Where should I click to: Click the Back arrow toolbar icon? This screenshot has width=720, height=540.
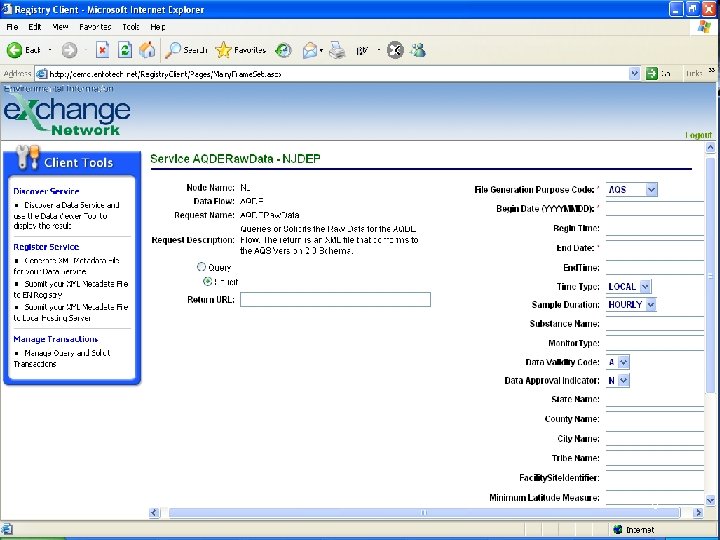click(x=14, y=50)
